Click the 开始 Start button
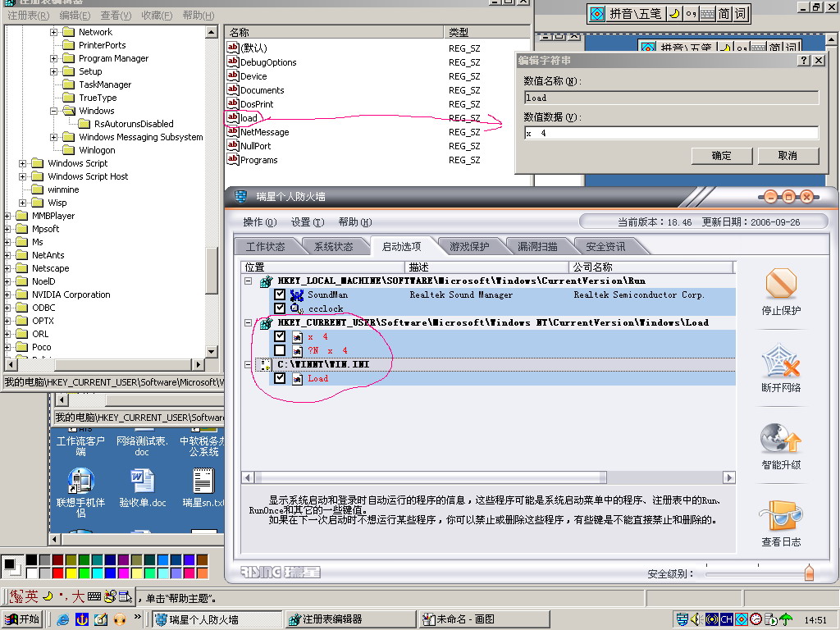Viewport: 840px width, 630px height. tap(22, 619)
